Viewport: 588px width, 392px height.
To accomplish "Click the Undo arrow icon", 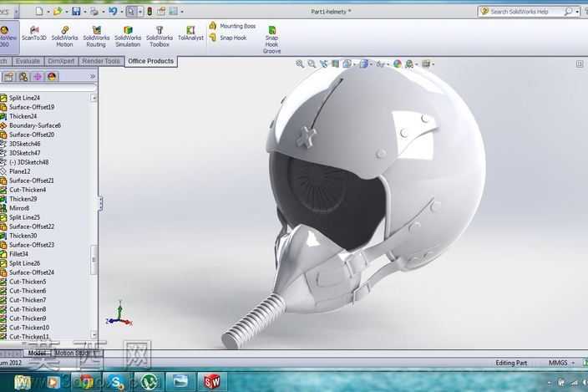I will point(113,11).
